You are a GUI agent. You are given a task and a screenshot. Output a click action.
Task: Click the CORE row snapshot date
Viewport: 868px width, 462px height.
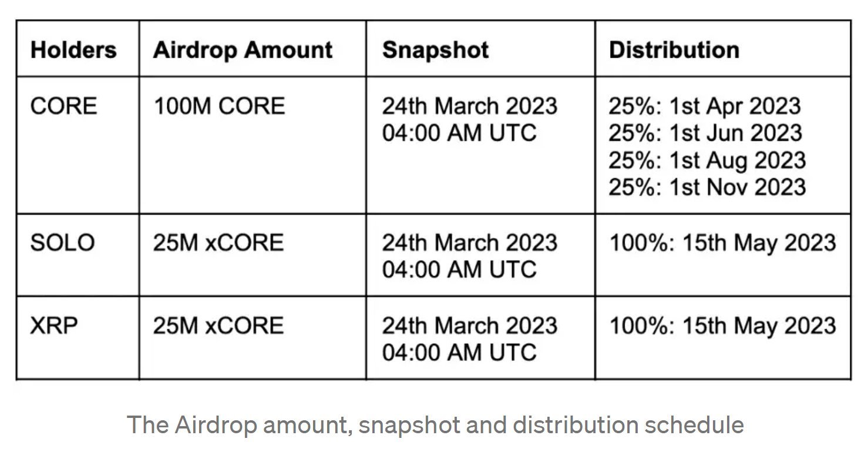point(469,119)
